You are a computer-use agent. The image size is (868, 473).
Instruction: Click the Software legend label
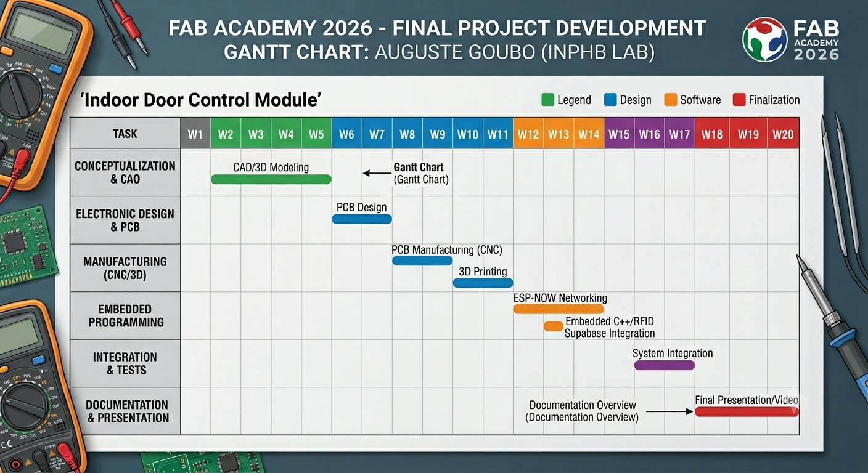pyautogui.click(x=700, y=100)
